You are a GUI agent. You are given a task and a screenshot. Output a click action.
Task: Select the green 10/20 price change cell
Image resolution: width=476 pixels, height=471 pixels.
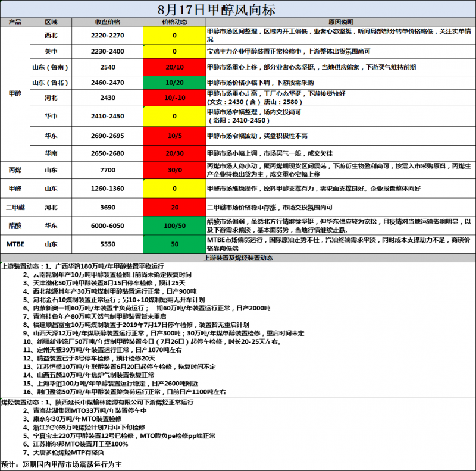[174, 83]
